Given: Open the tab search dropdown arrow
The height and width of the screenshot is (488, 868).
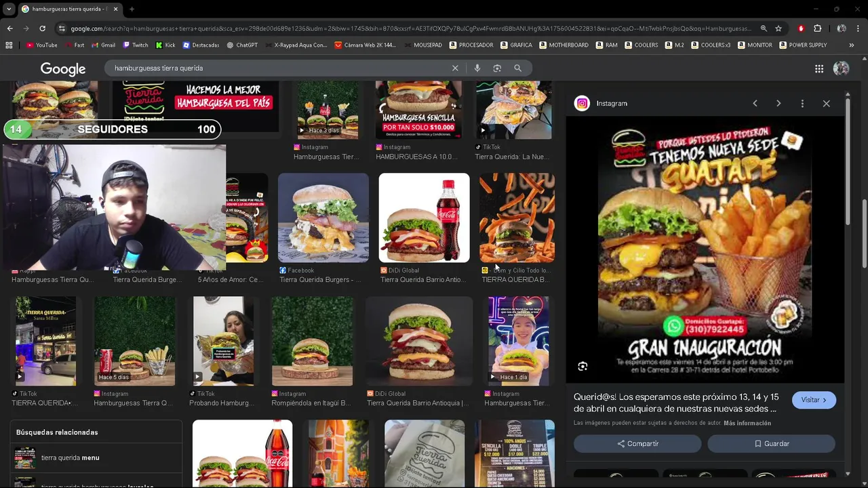Looking at the screenshot, I should click(x=9, y=9).
